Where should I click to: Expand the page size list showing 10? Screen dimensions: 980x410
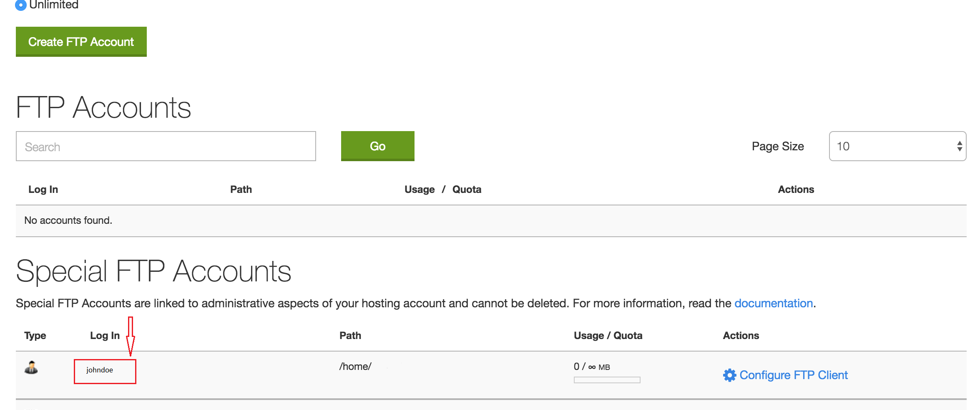point(897,146)
